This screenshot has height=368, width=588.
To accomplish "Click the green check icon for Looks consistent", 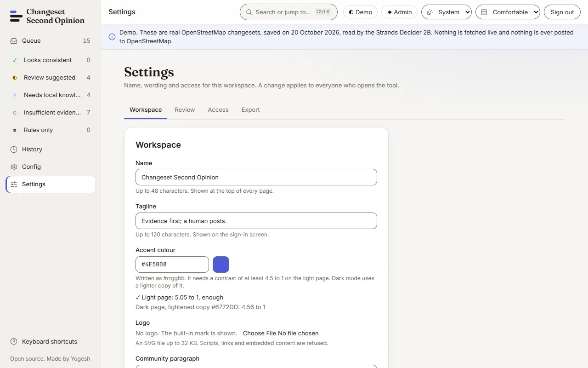I will 15,60.
